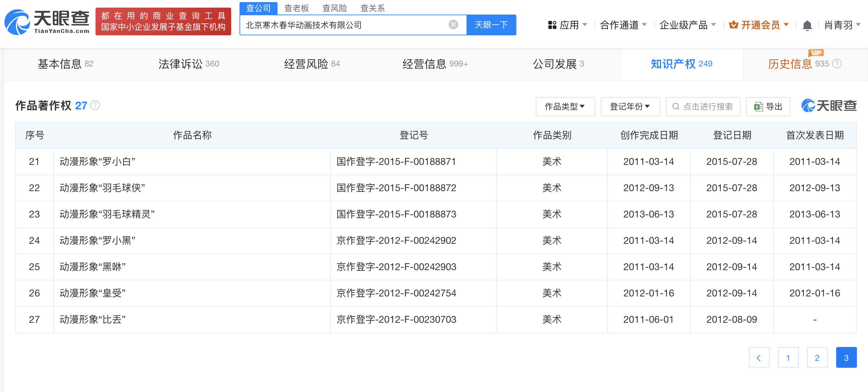Screen dimensions: 868x392
Task: Expand the 企业级产品 dropdown
Action: (x=713, y=25)
